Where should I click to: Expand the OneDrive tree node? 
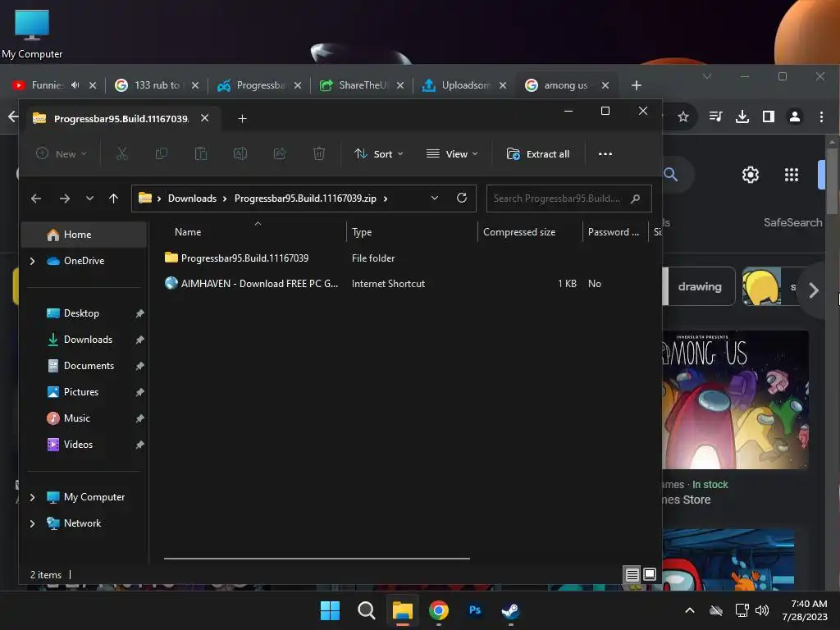pyautogui.click(x=32, y=261)
